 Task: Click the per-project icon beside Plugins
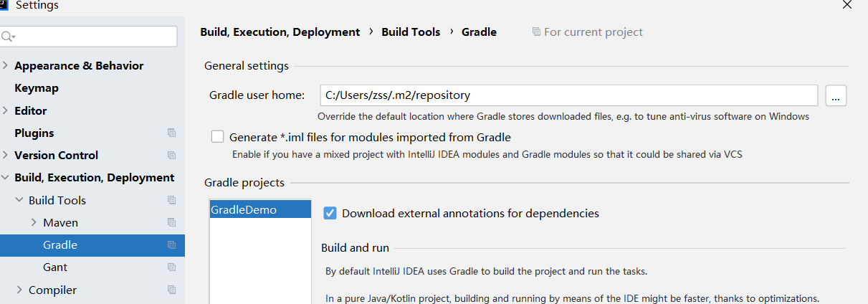[171, 133]
